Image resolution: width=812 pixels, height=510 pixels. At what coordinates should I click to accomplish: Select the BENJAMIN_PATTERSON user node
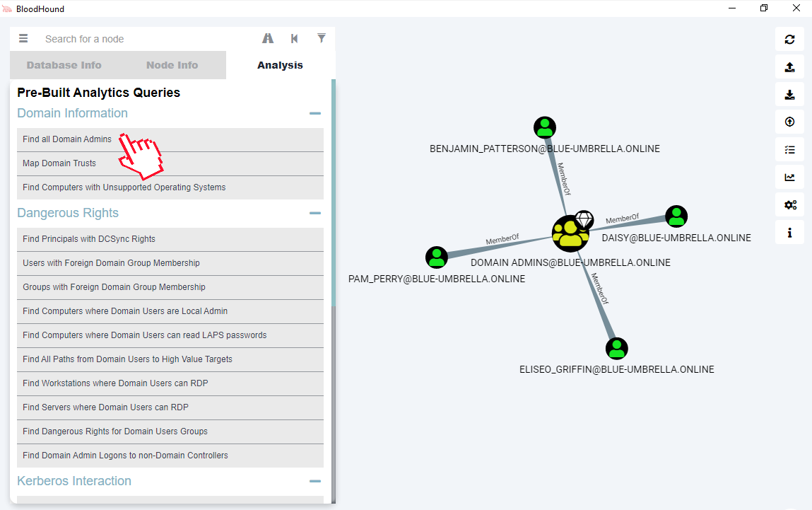point(545,127)
